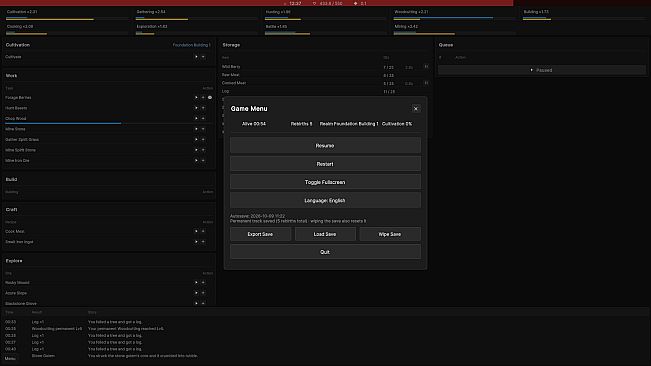Viewport: 651px width, 366px height.
Task: Queue Mine Iron Ore with plus icon
Action: point(203,161)
